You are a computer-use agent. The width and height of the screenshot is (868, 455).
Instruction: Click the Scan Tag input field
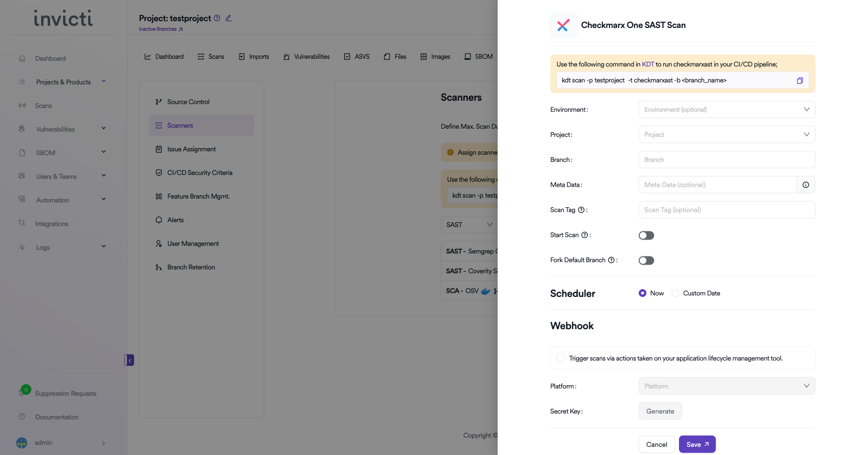(x=727, y=210)
